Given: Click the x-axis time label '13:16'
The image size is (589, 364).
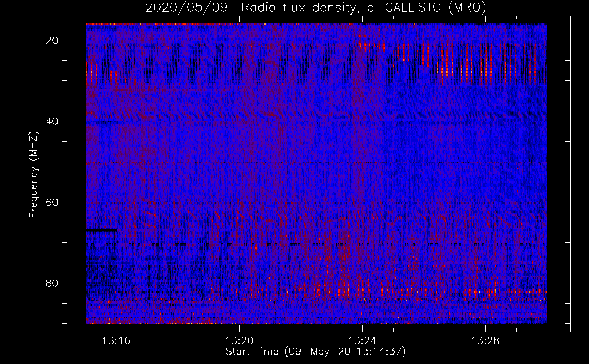Looking at the screenshot, I should [x=116, y=341].
